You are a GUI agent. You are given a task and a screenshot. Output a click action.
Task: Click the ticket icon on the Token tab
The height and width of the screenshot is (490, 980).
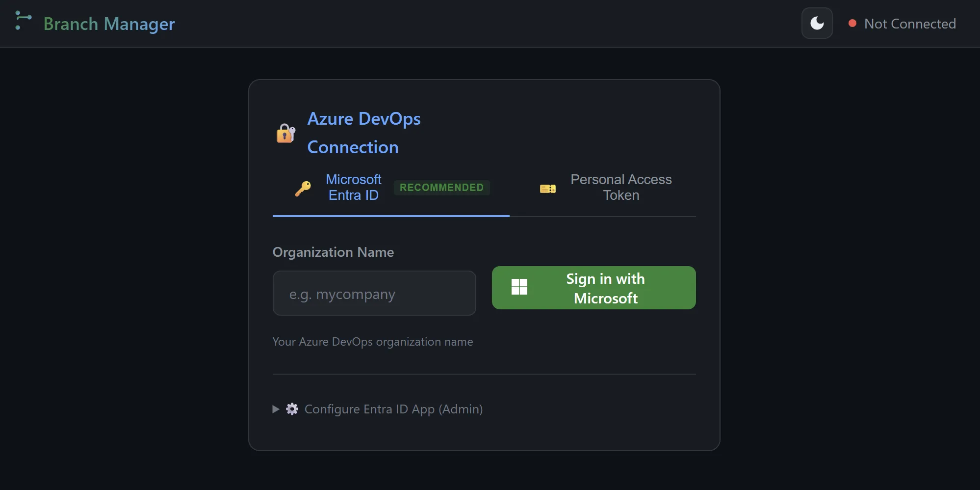(x=547, y=189)
